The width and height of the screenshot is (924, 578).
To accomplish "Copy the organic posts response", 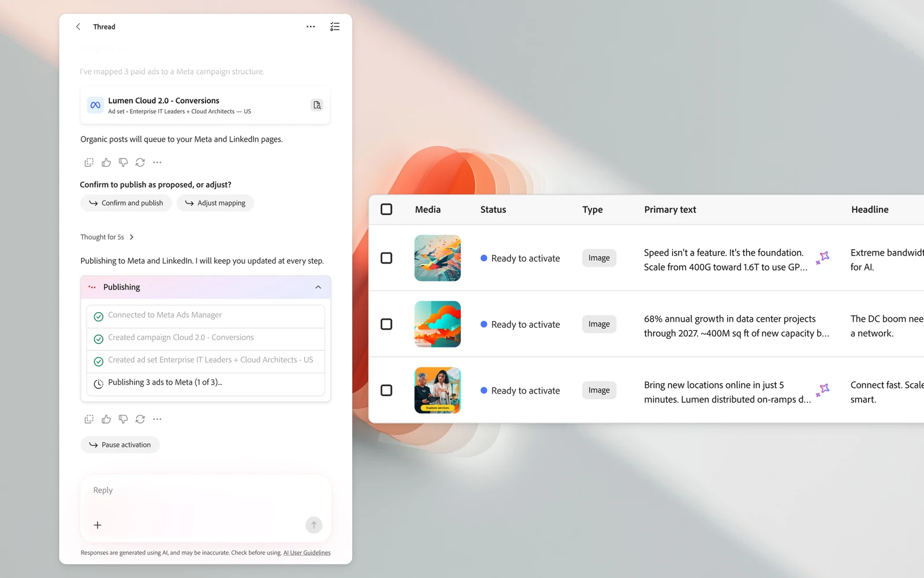I will click(x=89, y=162).
